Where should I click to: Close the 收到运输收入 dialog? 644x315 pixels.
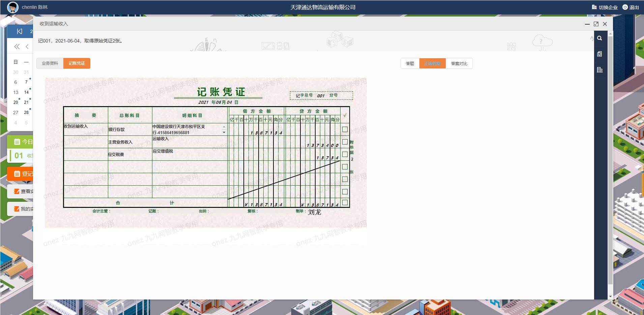[605, 24]
